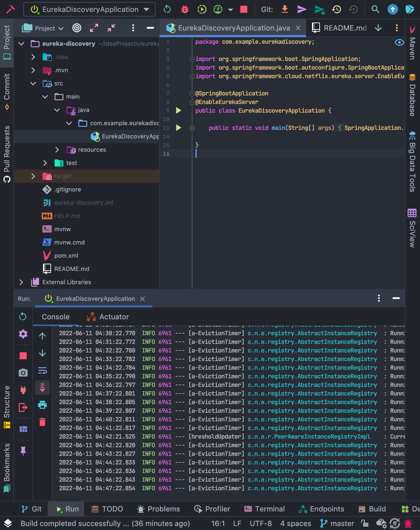Screen dimensions: 420x530
Task: Toggle the Database tool window
Action: [x=412, y=95]
